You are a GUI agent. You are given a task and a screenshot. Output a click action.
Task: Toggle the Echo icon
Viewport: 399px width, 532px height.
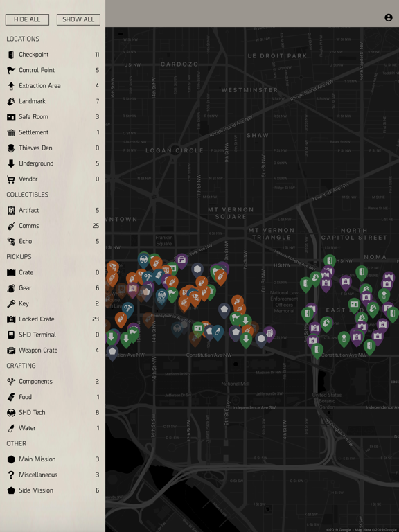tap(11, 241)
